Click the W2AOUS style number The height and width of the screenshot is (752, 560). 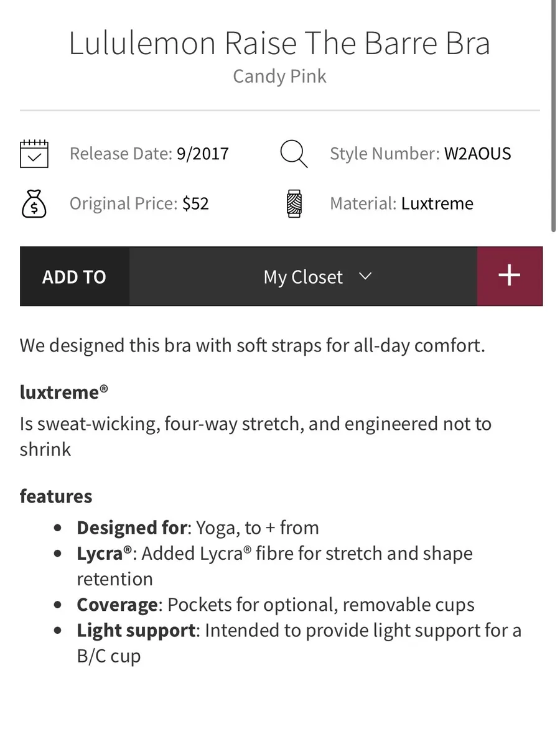pos(477,154)
